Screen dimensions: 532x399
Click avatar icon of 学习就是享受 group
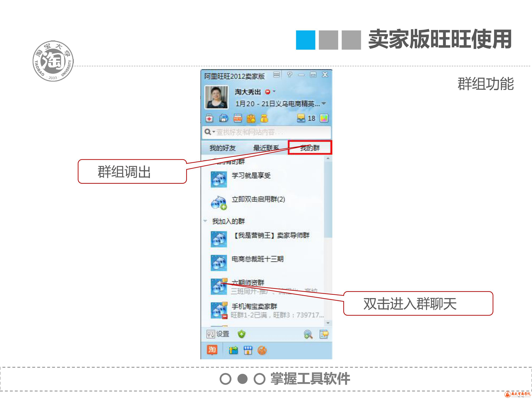219,179
